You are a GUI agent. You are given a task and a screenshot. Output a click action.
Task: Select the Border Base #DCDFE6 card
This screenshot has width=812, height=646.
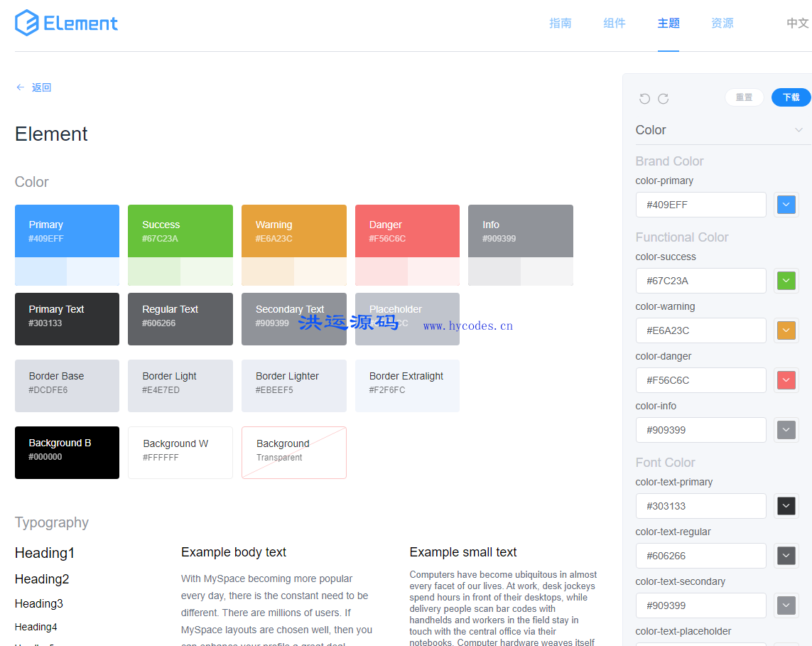pyautogui.click(x=67, y=386)
